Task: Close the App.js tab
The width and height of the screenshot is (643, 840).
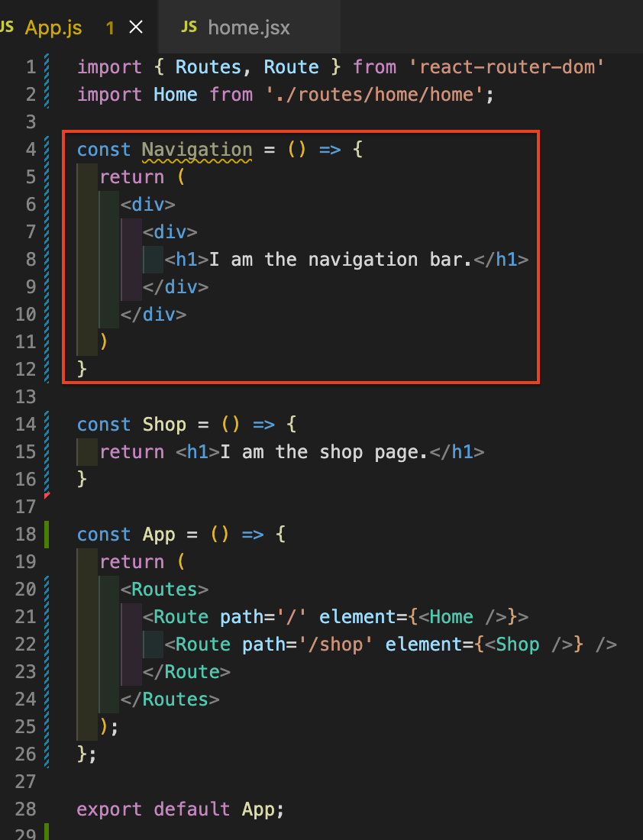Action: pos(136,27)
